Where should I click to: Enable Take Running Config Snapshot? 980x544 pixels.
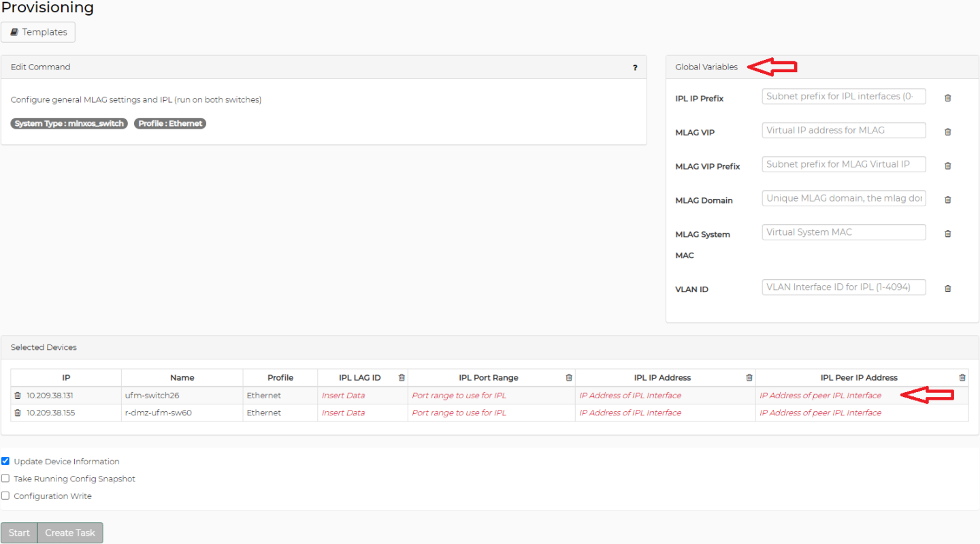pos(5,479)
